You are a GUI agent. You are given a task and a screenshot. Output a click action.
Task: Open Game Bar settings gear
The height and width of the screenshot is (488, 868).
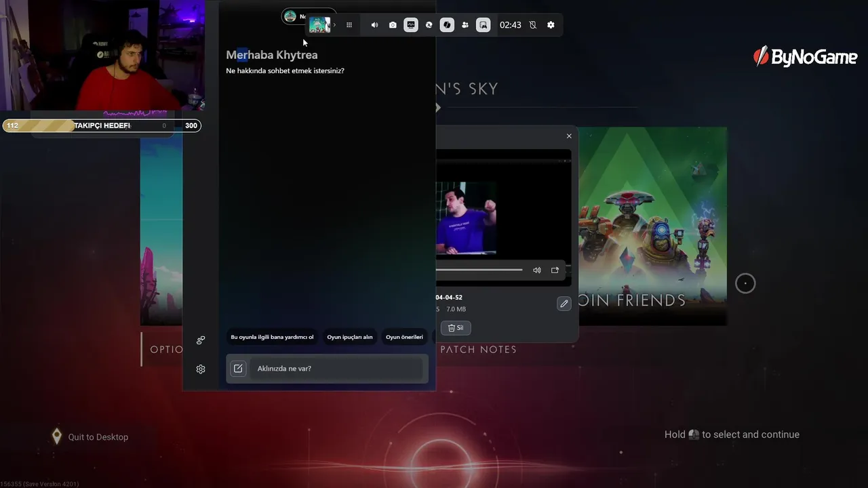coord(551,25)
